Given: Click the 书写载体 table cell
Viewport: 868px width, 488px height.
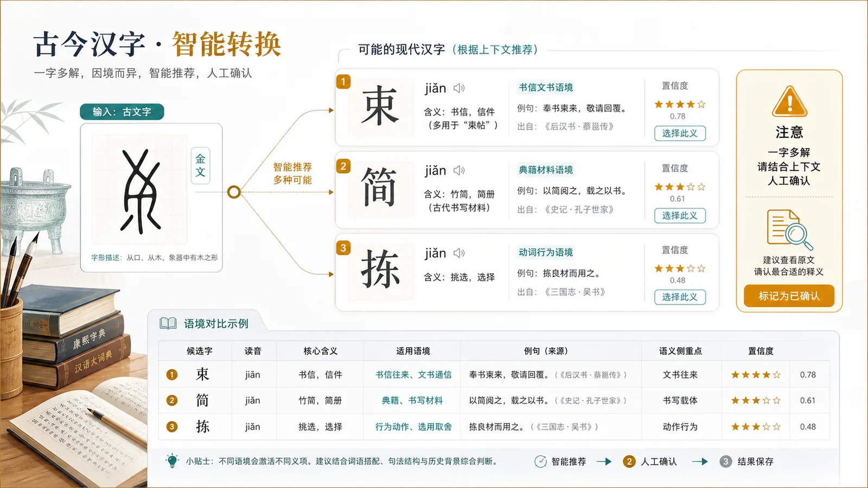Looking at the screenshot, I should pyautogui.click(x=680, y=401).
